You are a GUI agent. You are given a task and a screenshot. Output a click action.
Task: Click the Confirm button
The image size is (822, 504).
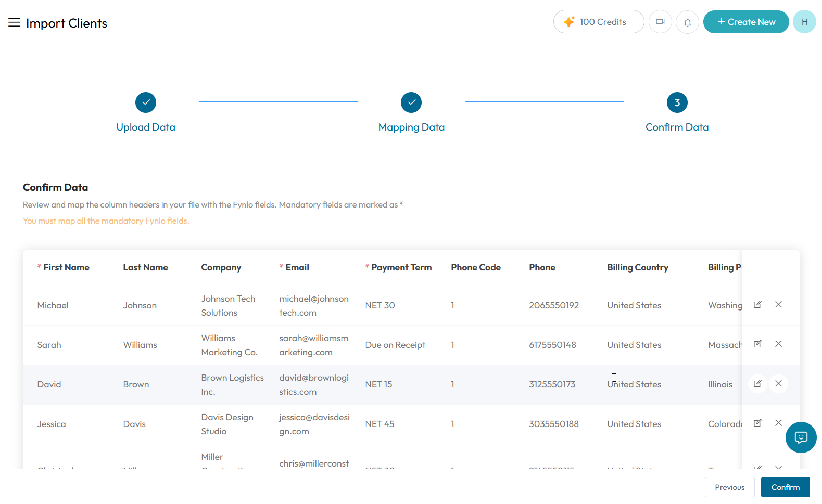[x=785, y=487]
